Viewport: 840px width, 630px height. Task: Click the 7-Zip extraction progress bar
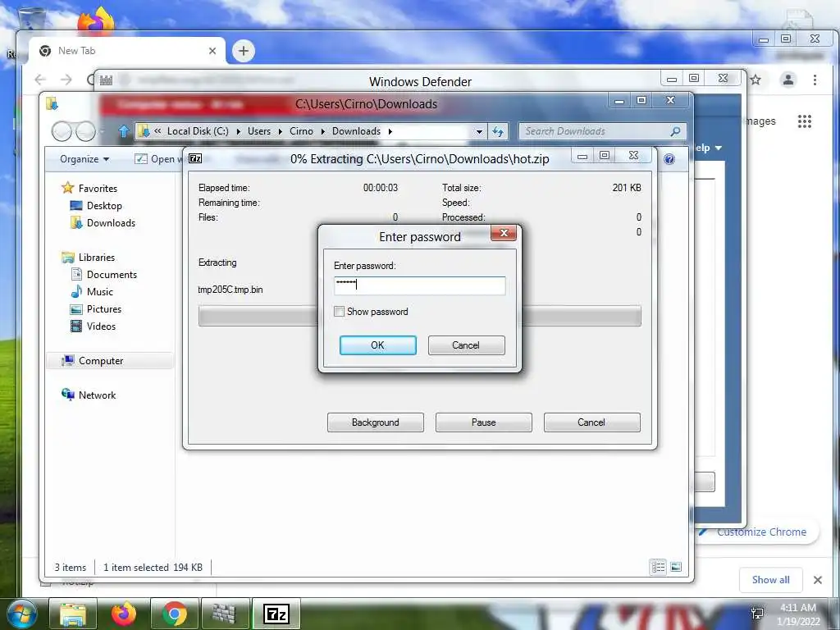[419, 316]
